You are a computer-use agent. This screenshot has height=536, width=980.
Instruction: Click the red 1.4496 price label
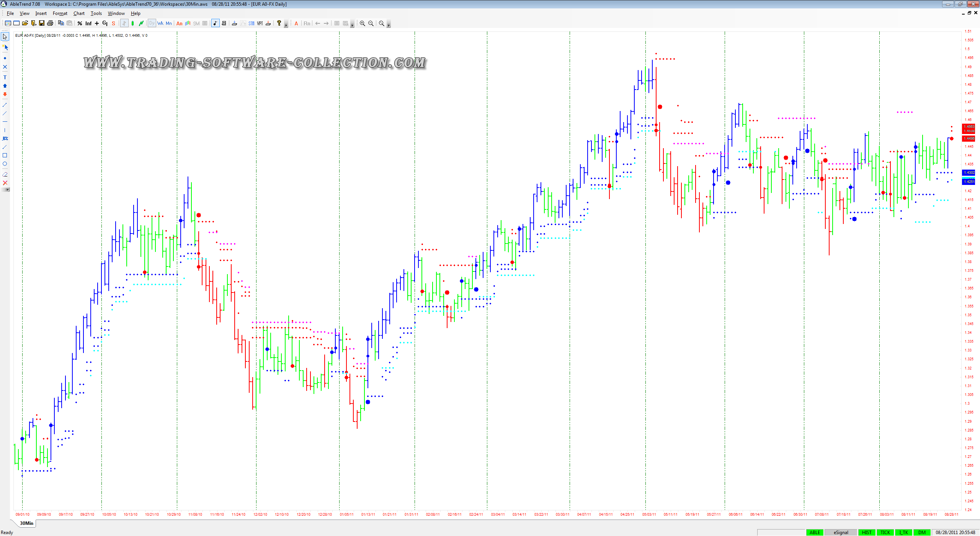coord(969,139)
